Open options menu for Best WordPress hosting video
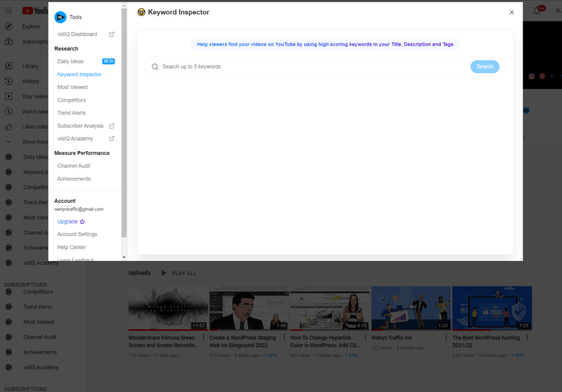 click(527, 337)
